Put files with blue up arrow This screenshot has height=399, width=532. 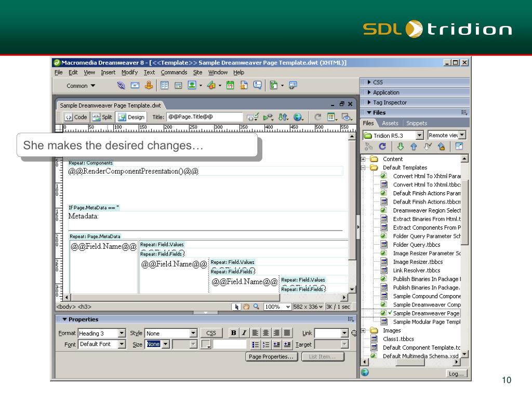[x=414, y=146]
